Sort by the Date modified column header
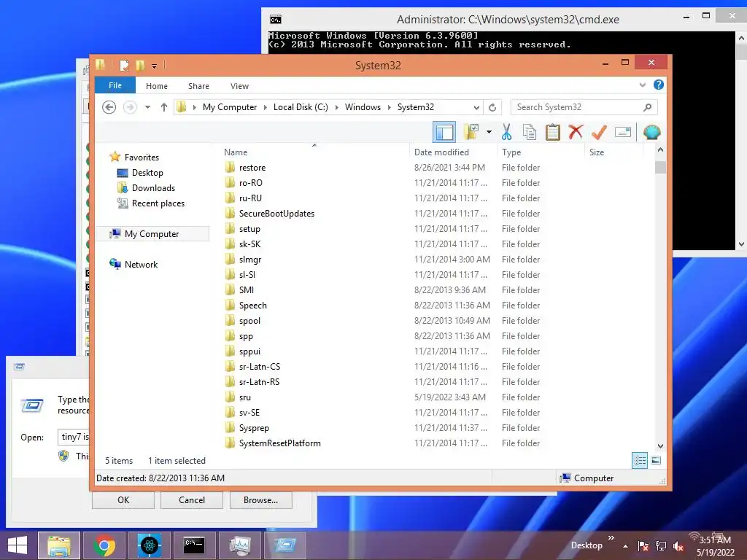The height and width of the screenshot is (560, 747). (x=441, y=152)
